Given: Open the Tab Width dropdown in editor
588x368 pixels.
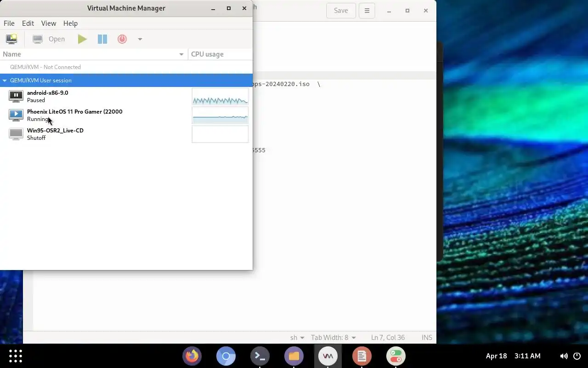Looking at the screenshot, I should 334,338.
